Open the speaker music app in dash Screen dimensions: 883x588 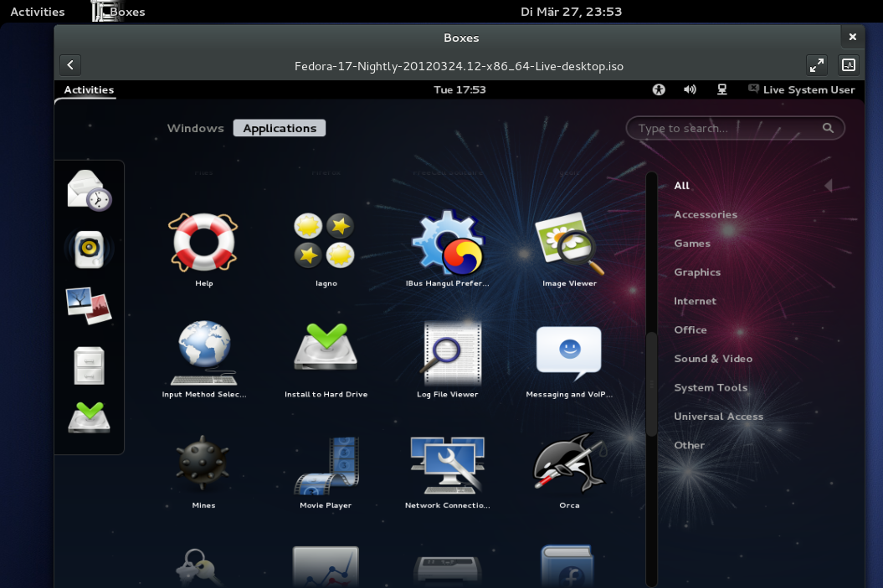click(89, 249)
